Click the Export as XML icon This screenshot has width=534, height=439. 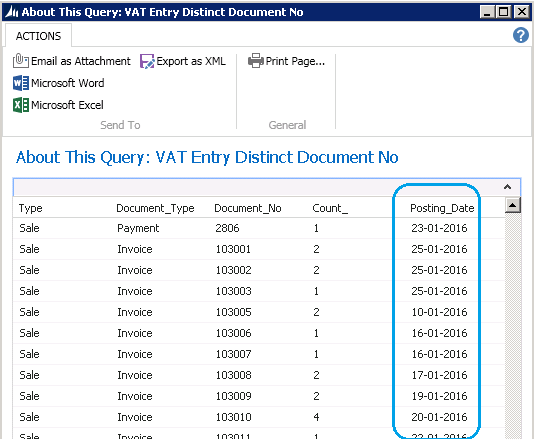pyautogui.click(x=147, y=62)
